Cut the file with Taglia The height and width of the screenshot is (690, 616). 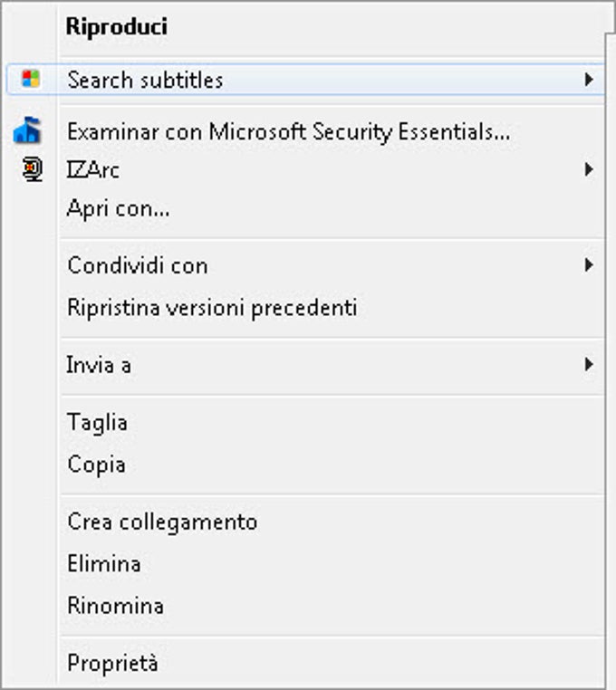coord(97,423)
